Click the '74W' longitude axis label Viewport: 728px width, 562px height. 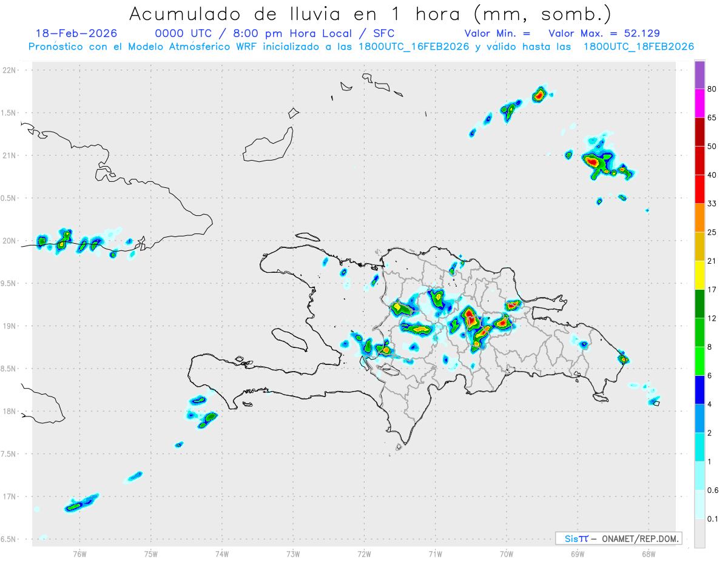coord(222,554)
